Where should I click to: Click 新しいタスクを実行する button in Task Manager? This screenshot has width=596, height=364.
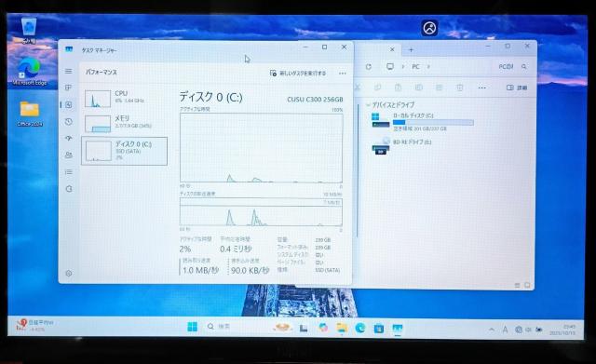click(298, 73)
